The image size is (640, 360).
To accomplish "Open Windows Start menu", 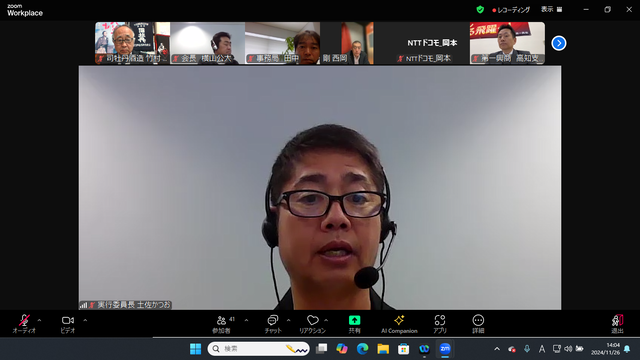I will pos(196,349).
